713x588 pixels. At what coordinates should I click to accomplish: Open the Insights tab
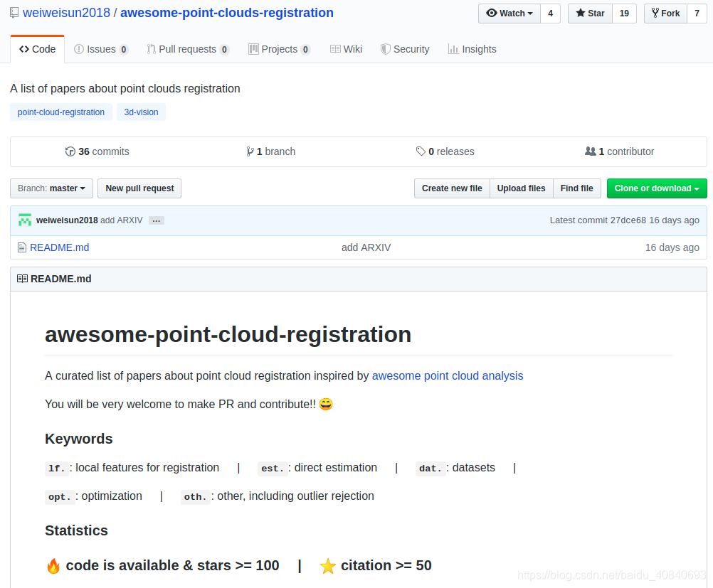click(x=472, y=49)
